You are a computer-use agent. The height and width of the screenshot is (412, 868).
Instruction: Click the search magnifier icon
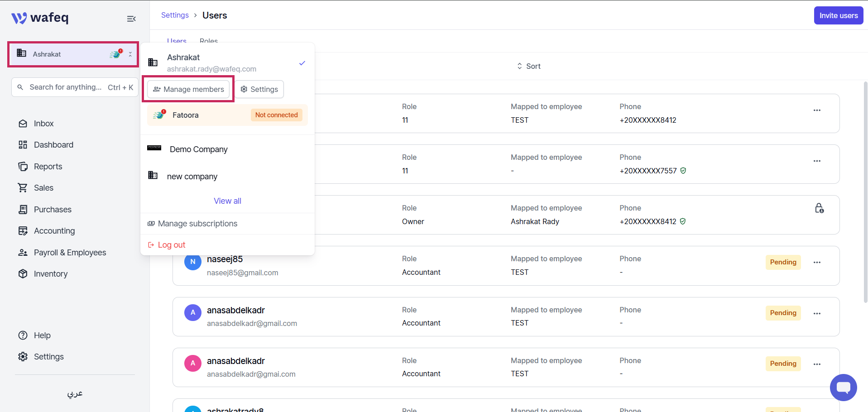click(20, 87)
